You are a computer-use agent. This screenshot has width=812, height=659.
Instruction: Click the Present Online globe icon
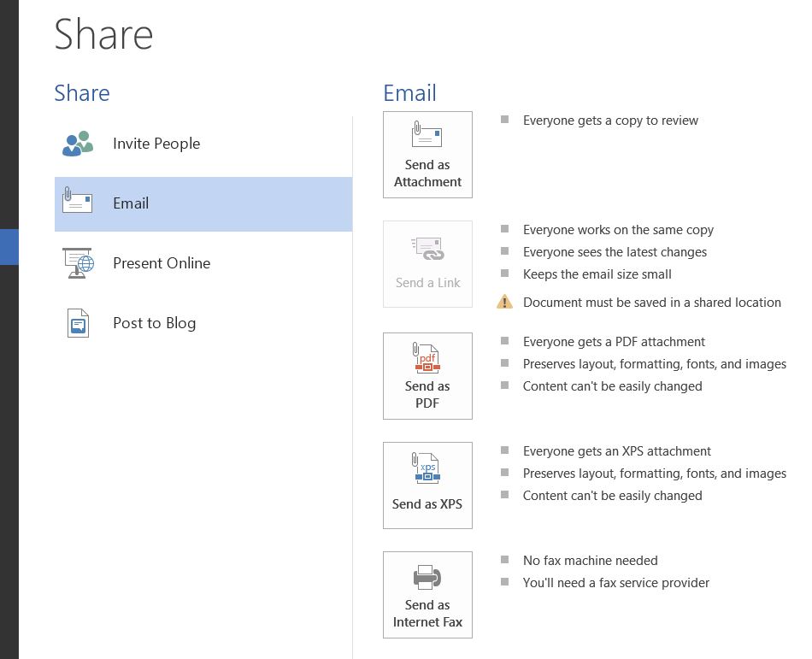tap(77, 263)
